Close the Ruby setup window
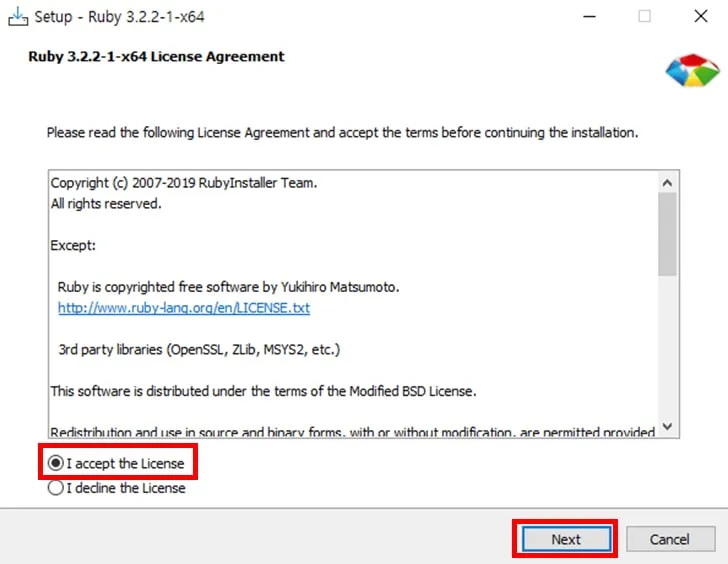This screenshot has height=564, width=728. (x=700, y=17)
